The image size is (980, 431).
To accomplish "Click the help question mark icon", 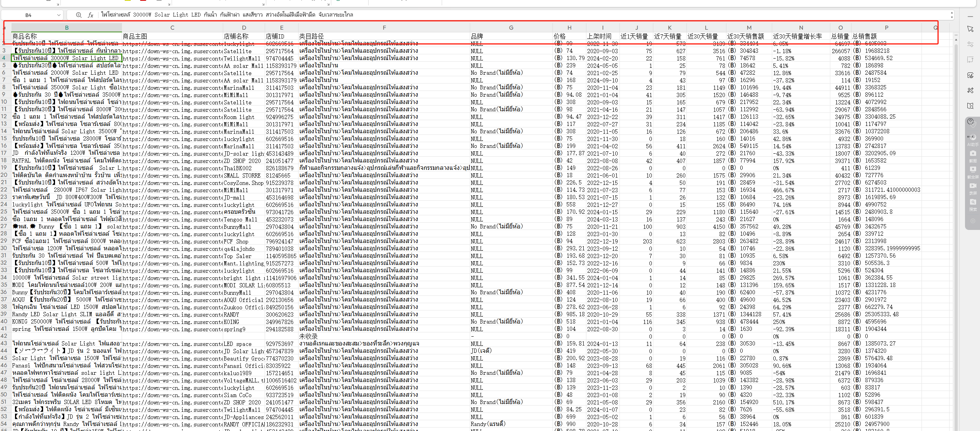I will 971,122.
